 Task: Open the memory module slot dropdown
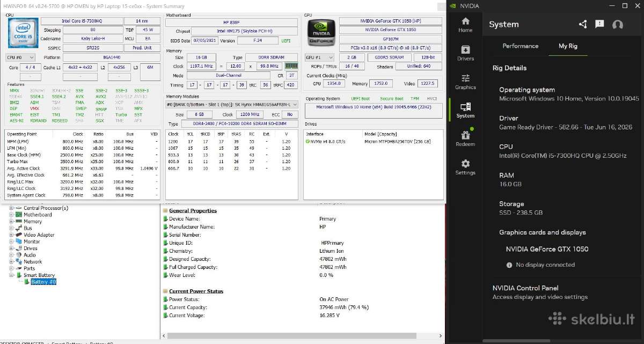231,104
